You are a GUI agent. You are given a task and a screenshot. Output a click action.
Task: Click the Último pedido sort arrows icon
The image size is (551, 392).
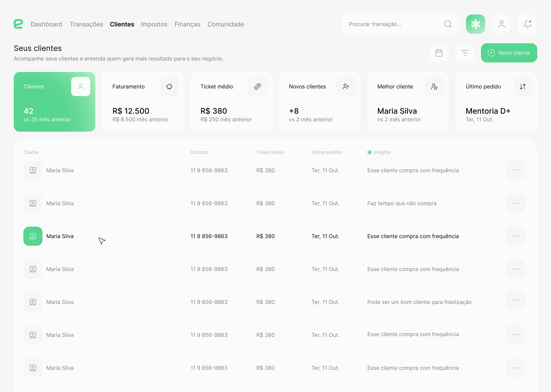[x=522, y=86]
